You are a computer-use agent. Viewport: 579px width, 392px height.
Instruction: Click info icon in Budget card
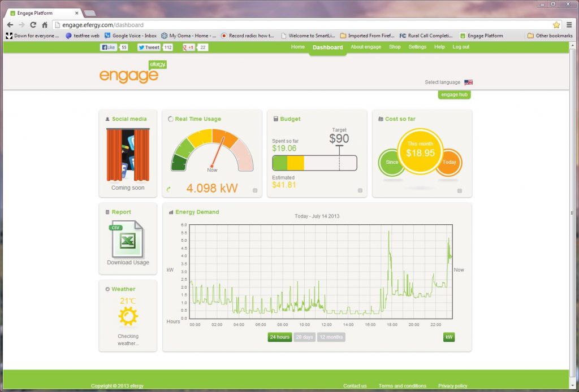[360, 190]
